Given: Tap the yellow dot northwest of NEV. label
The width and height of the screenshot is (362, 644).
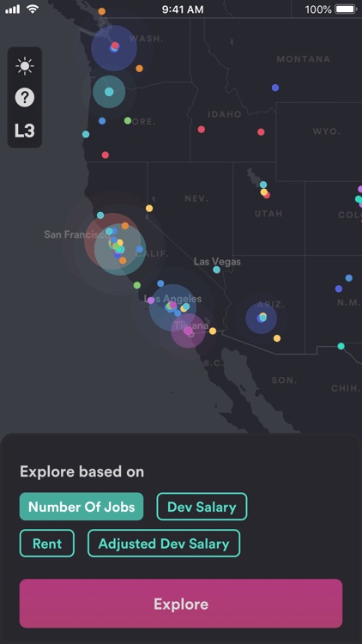Looking at the screenshot, I should pyautogui.click(x=149, y=209).
